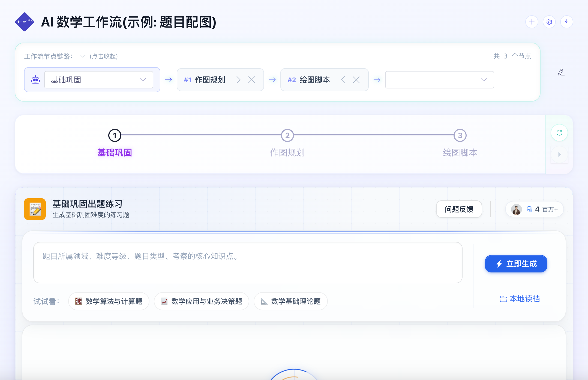
Task: Click the notepad icon of 基础巩固出题练习
Action: coord(35,209)
